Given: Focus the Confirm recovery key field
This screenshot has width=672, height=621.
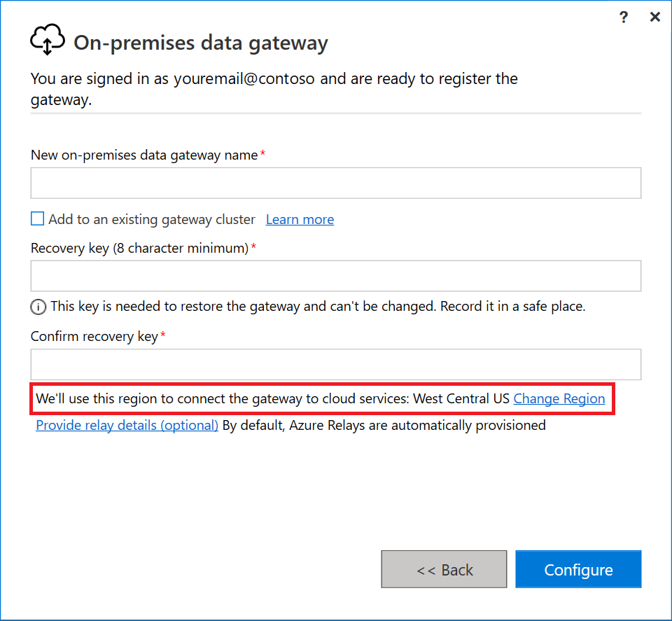Looking at the screenshot, I should pos(336,364).
